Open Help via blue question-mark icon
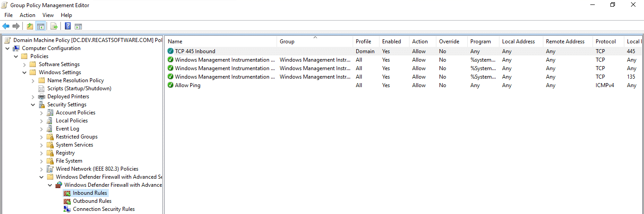This screenshot has width=644, height=214. coord(68,26)
